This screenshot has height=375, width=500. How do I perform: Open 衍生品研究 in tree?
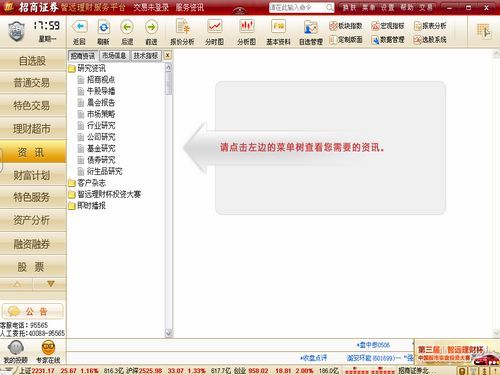click(100, 171)
